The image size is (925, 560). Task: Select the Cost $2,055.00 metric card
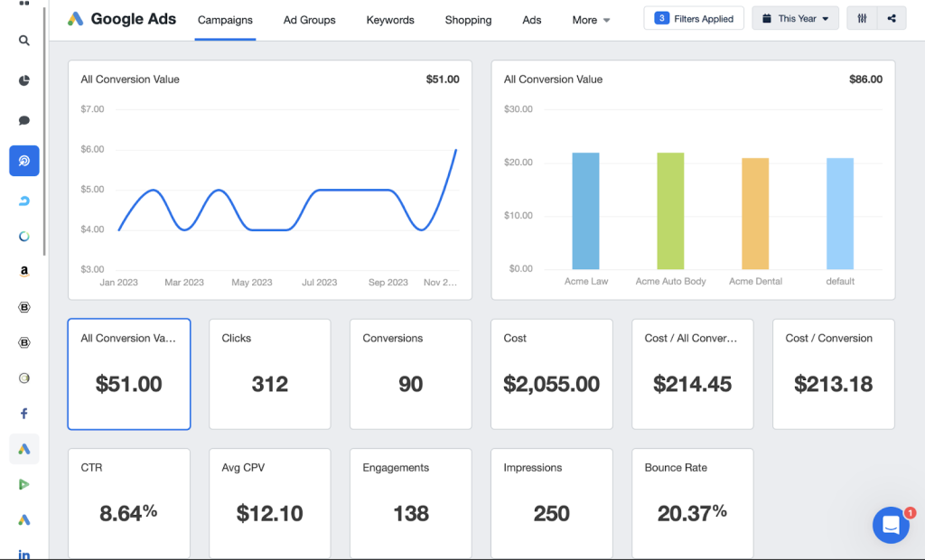click(552, 374)
